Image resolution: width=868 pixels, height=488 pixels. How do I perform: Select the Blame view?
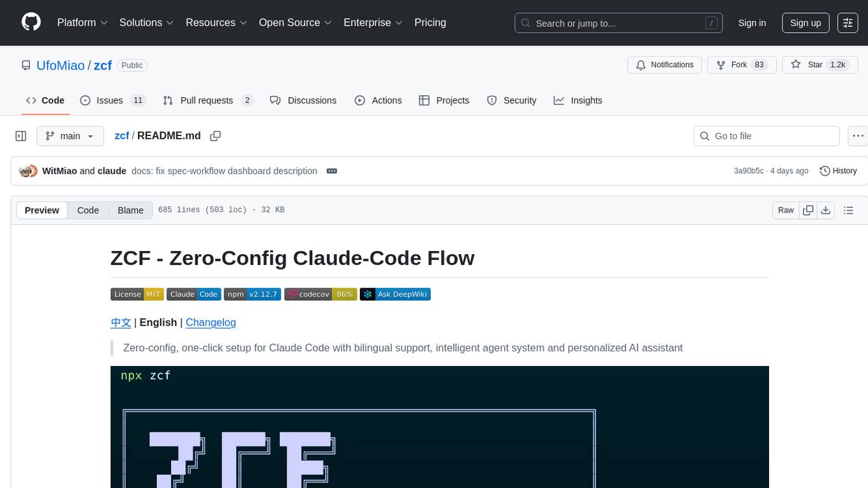tap(130, 210)
